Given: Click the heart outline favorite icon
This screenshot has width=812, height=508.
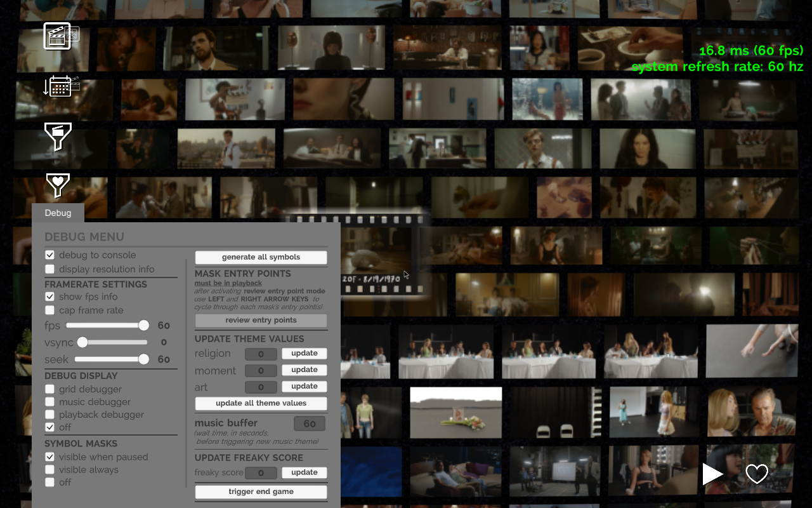Looking at the screenshot, I should (x=757, y=474).
